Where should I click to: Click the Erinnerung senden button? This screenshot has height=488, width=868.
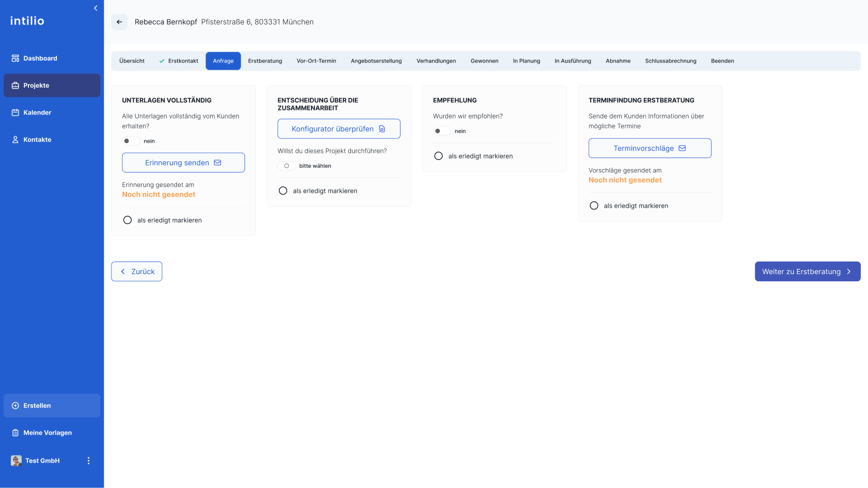(183, 163)
